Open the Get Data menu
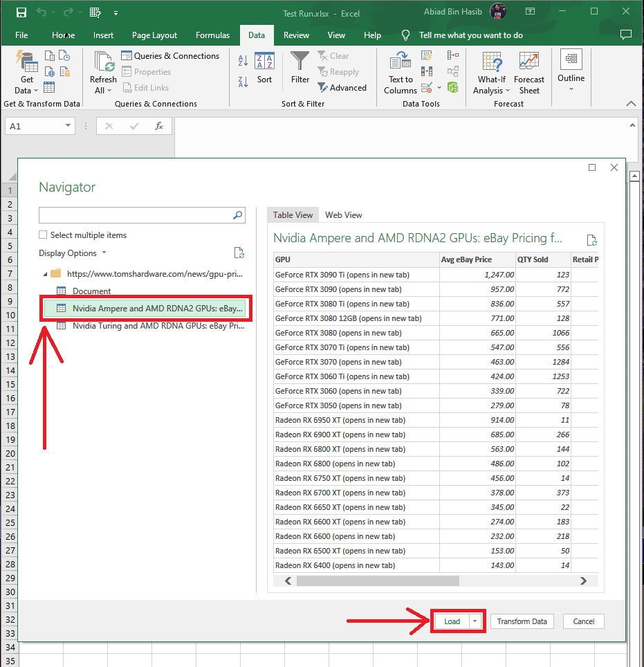The width and height of the screenshot is (644, 667). point(26,73)
